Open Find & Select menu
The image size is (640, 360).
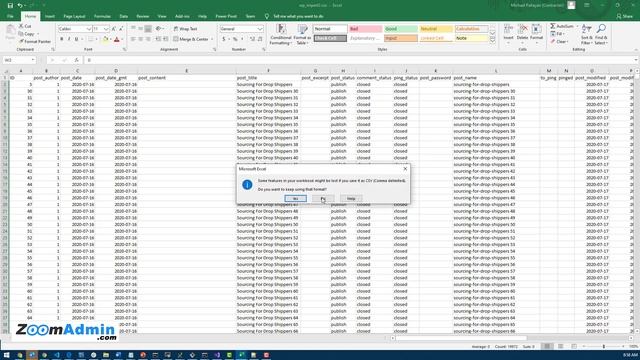[x=601, y=34]
